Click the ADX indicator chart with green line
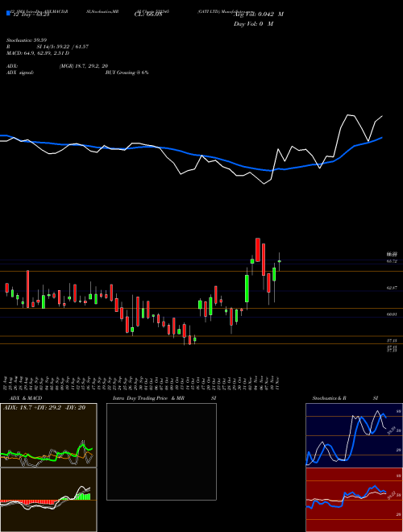 48,435
